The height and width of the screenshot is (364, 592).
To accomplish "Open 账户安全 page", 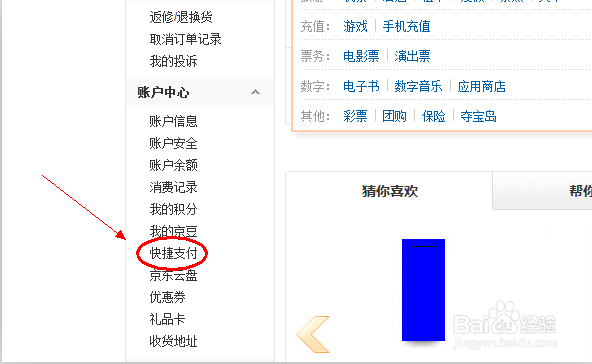I will coord(174,143).
